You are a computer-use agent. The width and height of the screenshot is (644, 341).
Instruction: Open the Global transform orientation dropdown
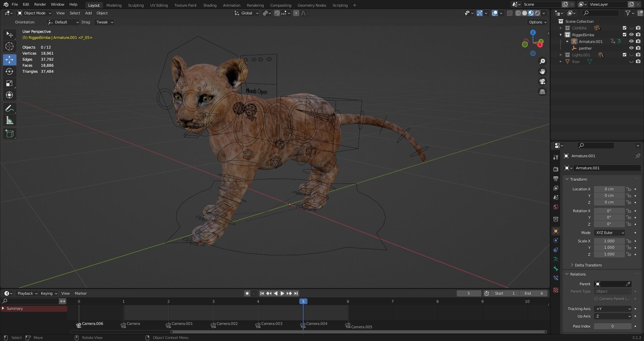tap(247, 13)
